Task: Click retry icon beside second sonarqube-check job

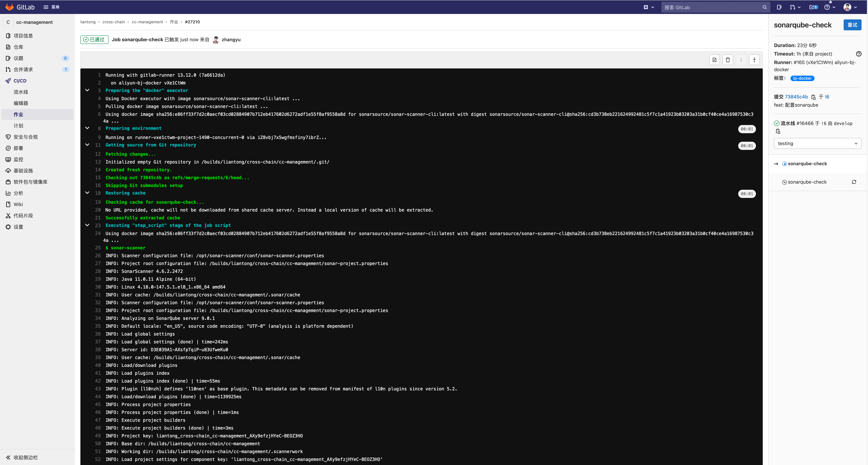Action: coord(854,182)
